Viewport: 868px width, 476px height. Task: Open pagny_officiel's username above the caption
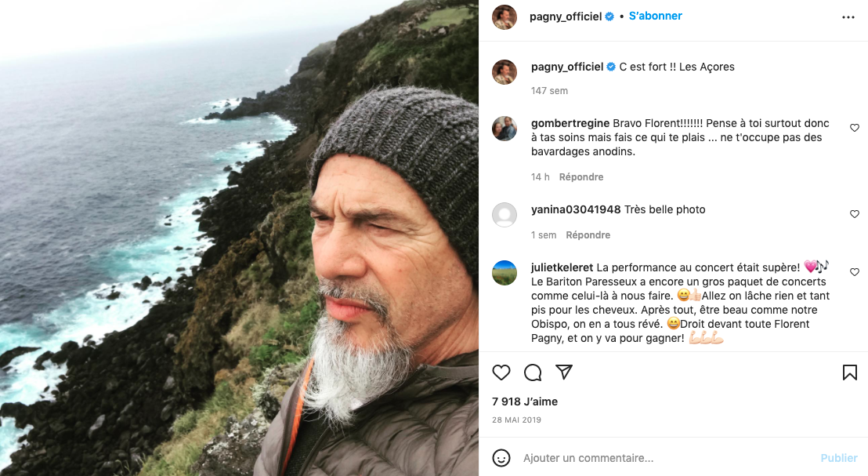[566, 67]
